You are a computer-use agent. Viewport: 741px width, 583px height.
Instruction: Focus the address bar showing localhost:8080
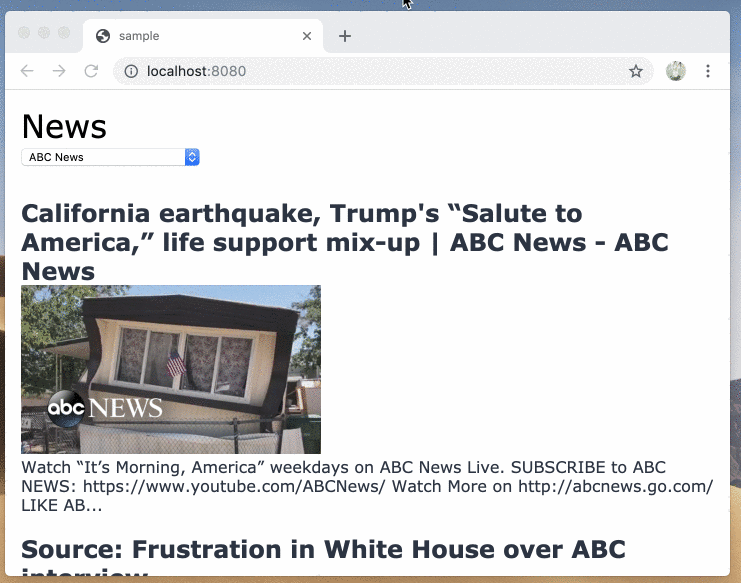click(x=383, y=71)
